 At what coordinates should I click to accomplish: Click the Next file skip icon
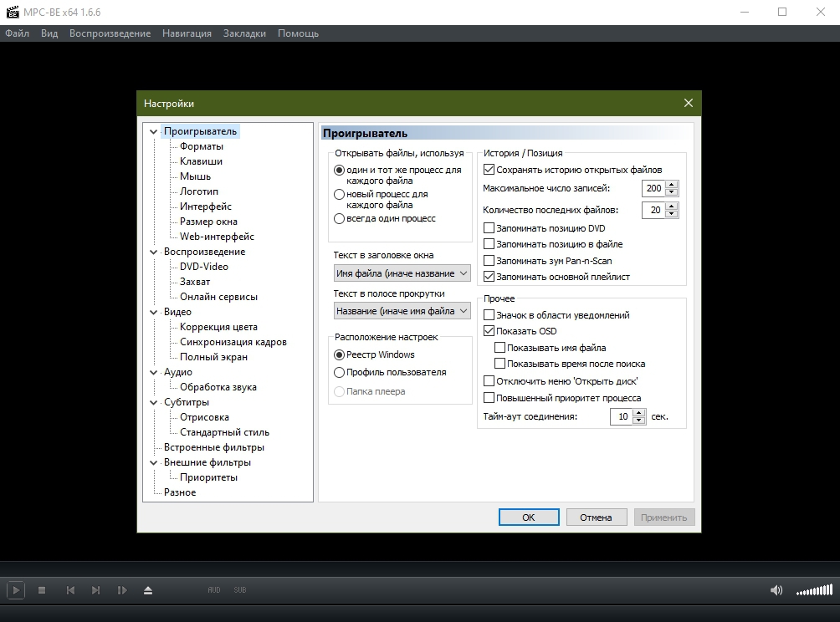(x=95, y=590)
